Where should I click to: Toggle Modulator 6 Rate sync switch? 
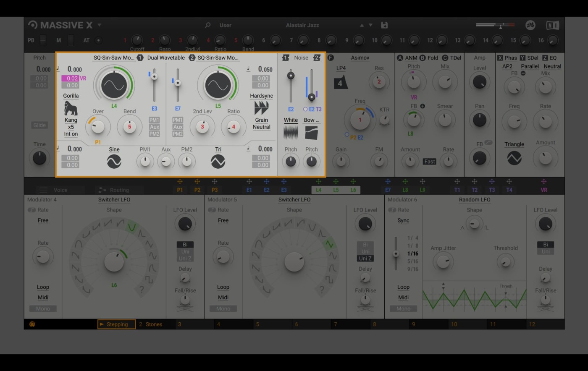391,210
